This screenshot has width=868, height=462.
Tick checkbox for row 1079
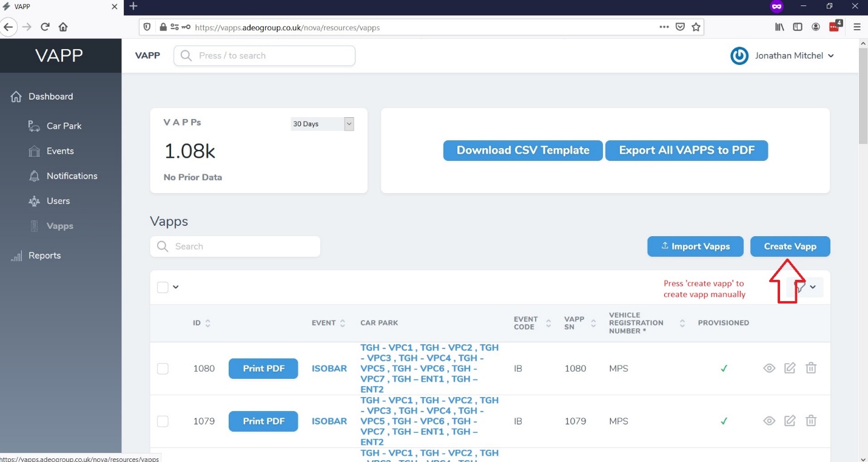[x=163, y=421]
